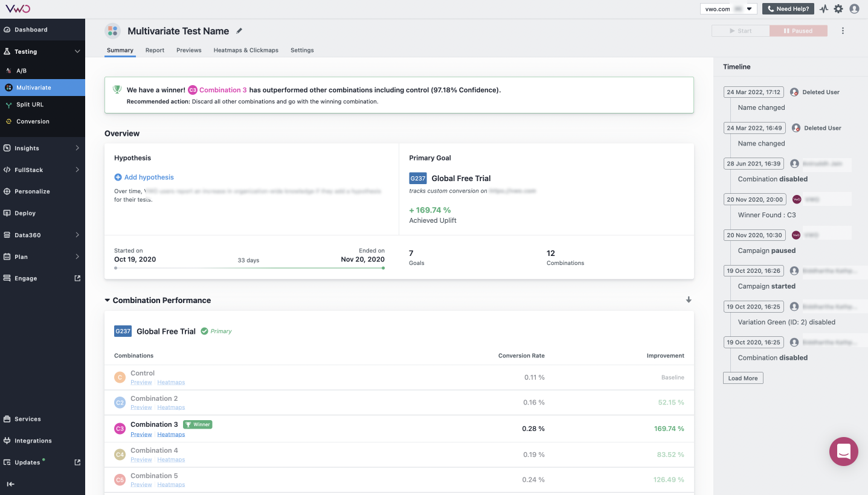Image resolution: width=868 pixels, height=495 pixels.
Task: Open Deploy from sidebar
Action: click(42, 213)
